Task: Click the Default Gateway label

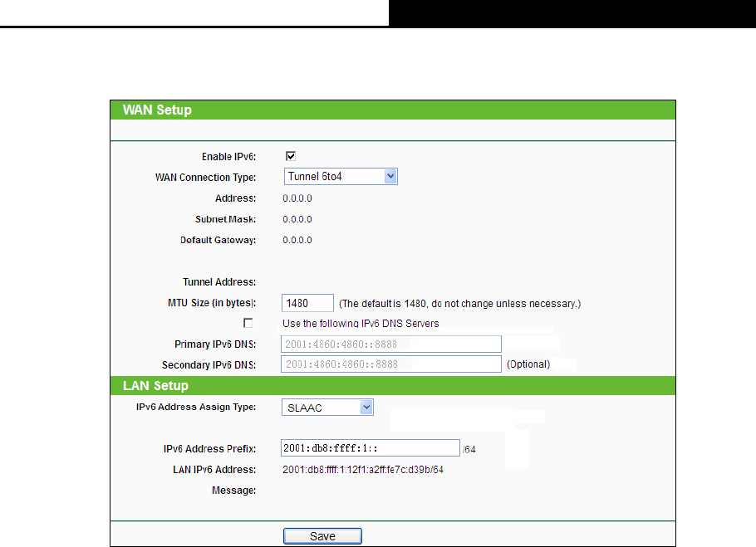Action: (x=218, y=240)
